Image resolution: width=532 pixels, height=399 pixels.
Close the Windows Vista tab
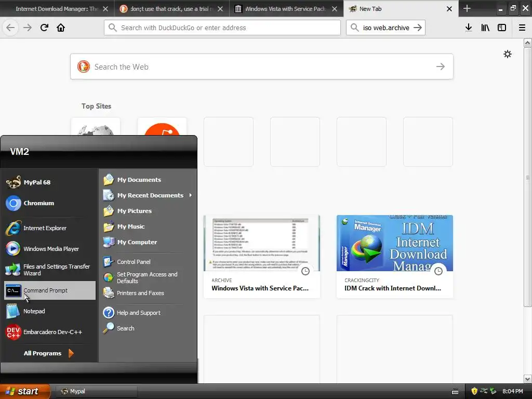(x=335, y=9)
